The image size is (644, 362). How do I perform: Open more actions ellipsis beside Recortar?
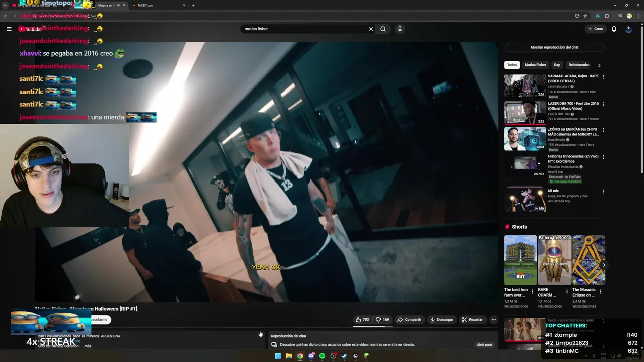click(493, 320)
